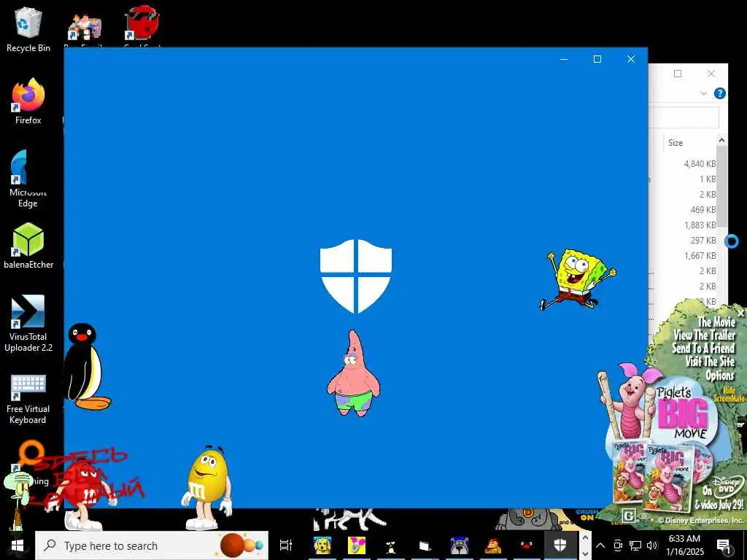Click the File Explorer scrollbar up arrow
The image size is (747, 560).
pos(721,140)
